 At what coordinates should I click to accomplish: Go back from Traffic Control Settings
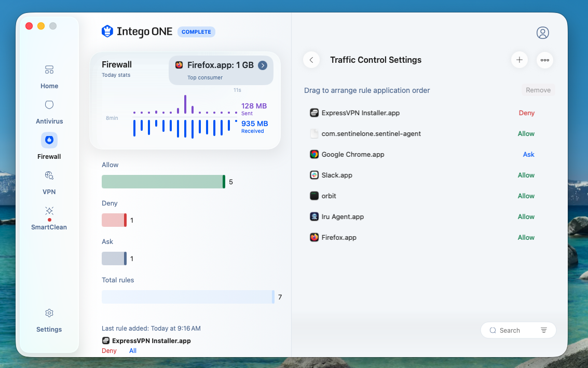coord(311,60)
